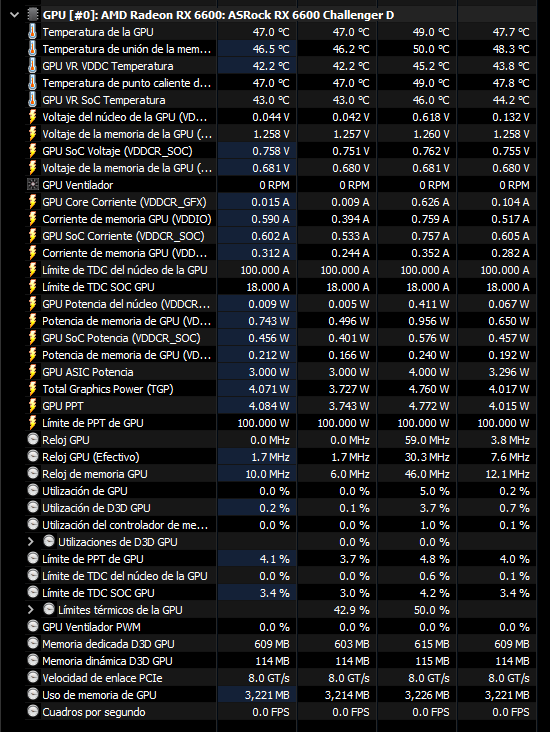Click the clock icon beside Reloj GPU

[33, 439]
